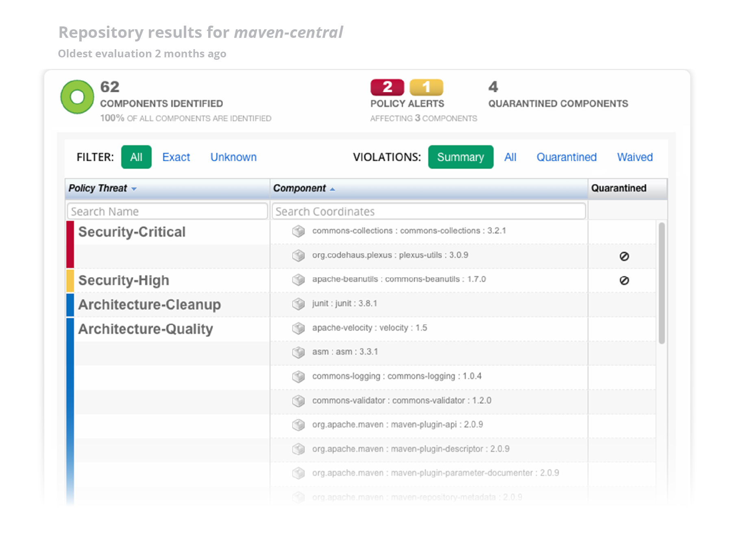Open junit : junit : 3.8.1
Screen dimensions: 732x560
click(345, 303)
